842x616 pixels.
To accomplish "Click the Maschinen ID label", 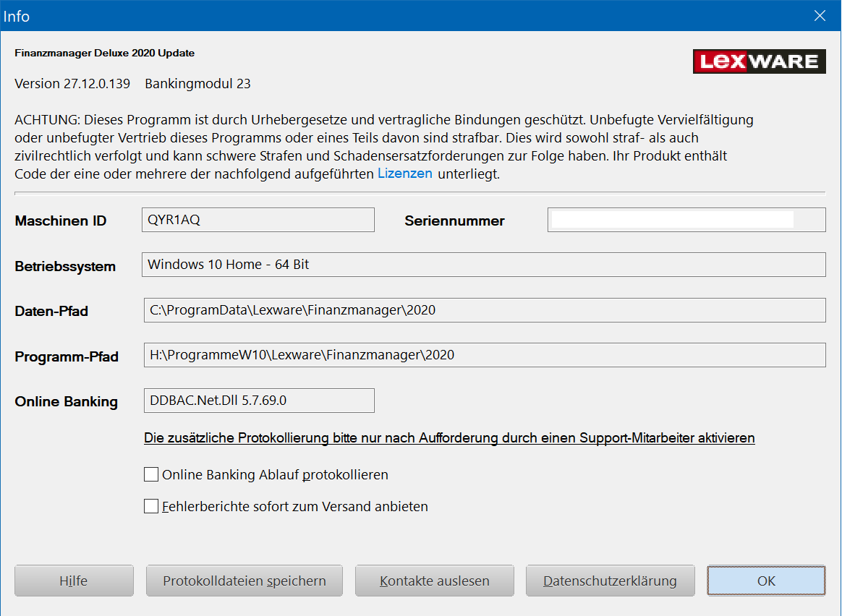I will coord(61,221).
